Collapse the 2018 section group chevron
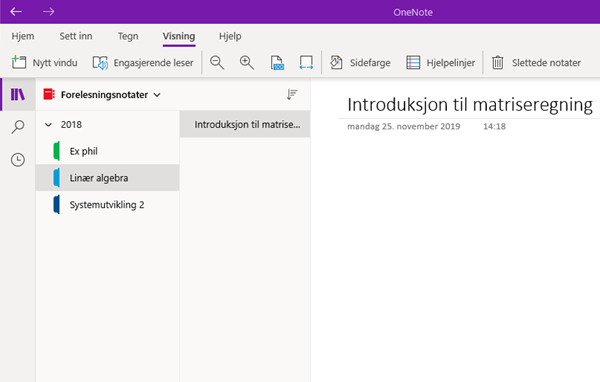600x382 pixels. point(48,125)
